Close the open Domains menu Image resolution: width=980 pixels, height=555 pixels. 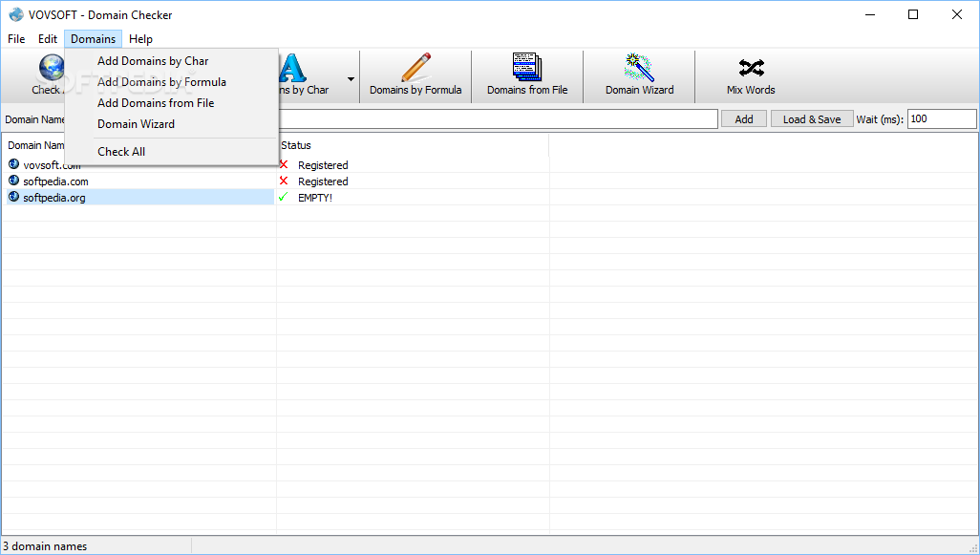[x=93, y=39]
